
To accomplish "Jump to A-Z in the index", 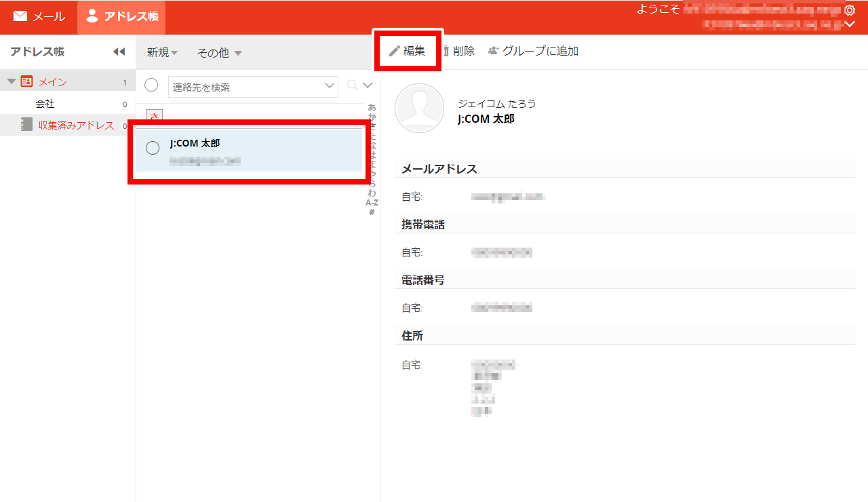I will click(372, 202).
